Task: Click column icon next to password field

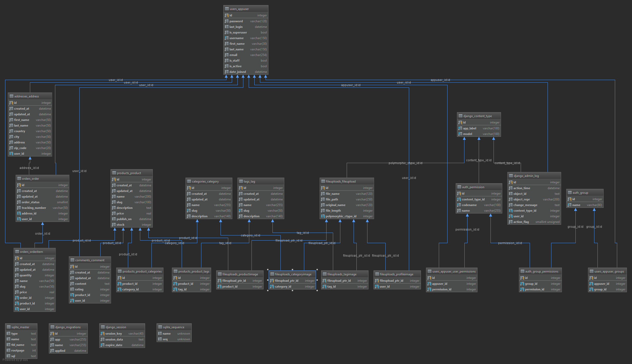Action: pos(227,21)
